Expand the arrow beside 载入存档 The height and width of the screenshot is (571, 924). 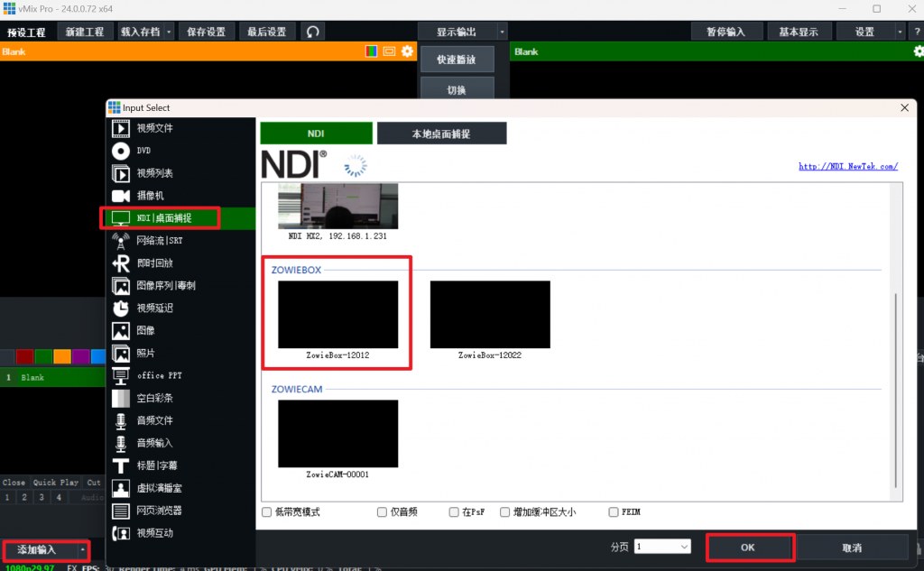point(169,32)
